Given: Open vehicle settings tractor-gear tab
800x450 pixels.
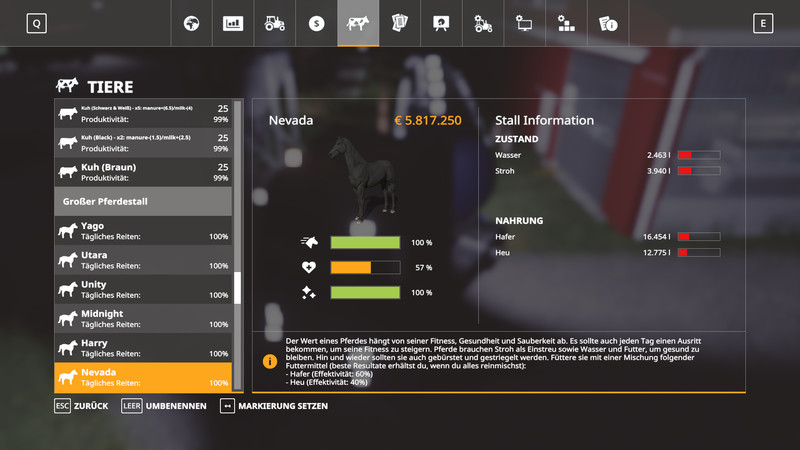Looking at the screenshot, I should click(483, 23).
